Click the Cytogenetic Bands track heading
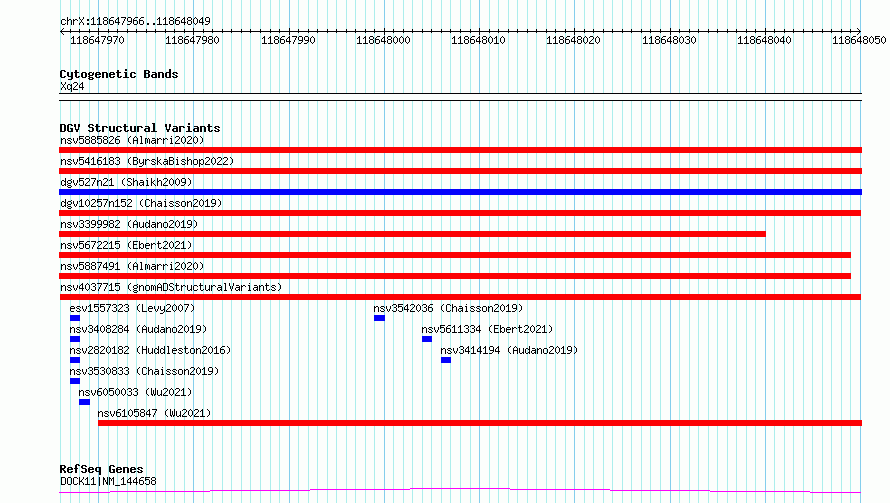Screen dimensions: 890x503 [119, 74]
